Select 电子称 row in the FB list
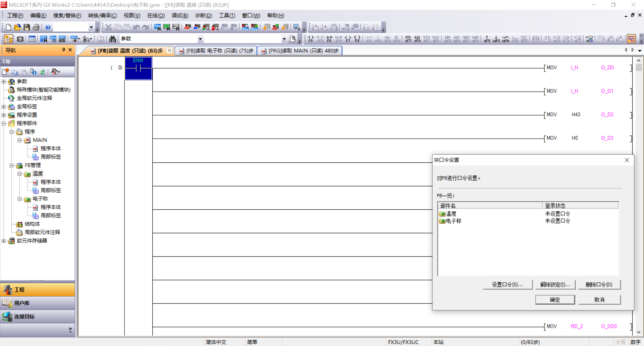Screen dimensions: 644x346 (x=453, y=221)
